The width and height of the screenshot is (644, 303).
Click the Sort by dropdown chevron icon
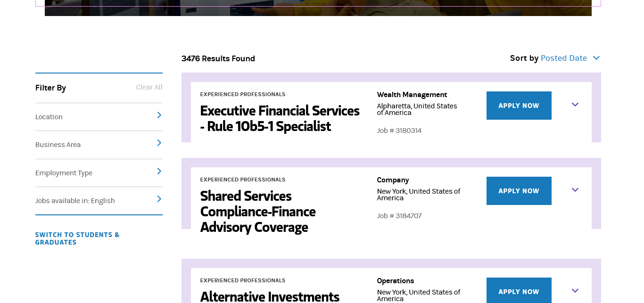pos(596,58)
